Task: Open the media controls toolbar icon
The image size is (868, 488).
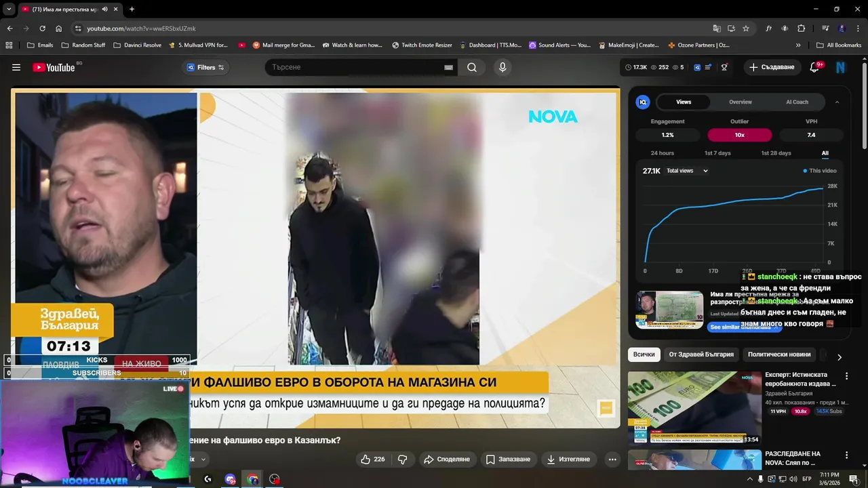Action: tap(825, 28)
